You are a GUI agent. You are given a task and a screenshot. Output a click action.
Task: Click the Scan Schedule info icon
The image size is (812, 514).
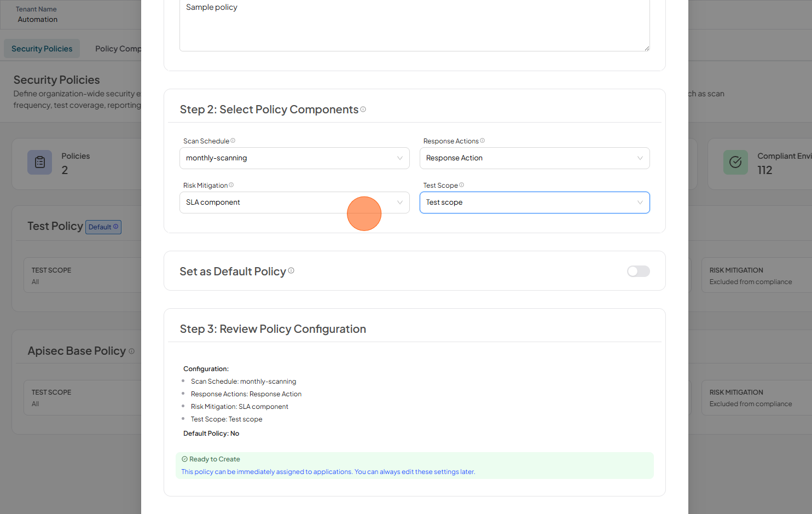pos(233,141)
